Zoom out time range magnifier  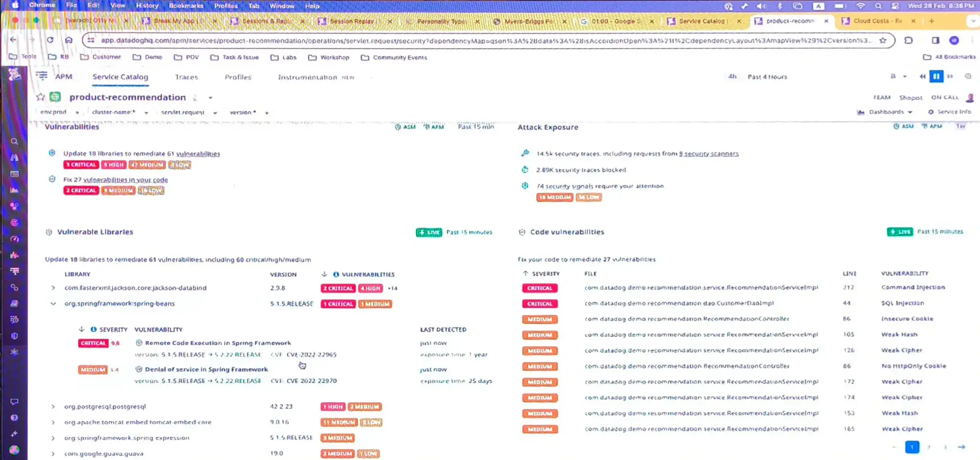pos(968,76)
